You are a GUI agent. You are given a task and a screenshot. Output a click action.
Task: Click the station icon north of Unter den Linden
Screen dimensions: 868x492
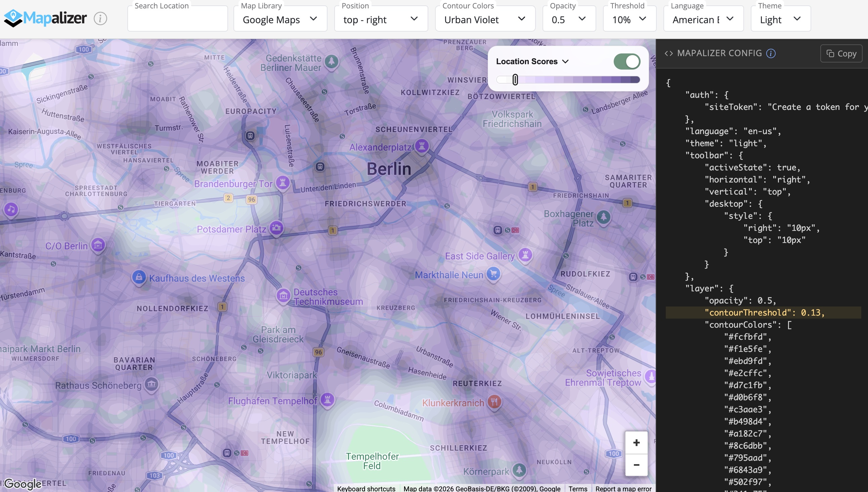coord(320,167)
